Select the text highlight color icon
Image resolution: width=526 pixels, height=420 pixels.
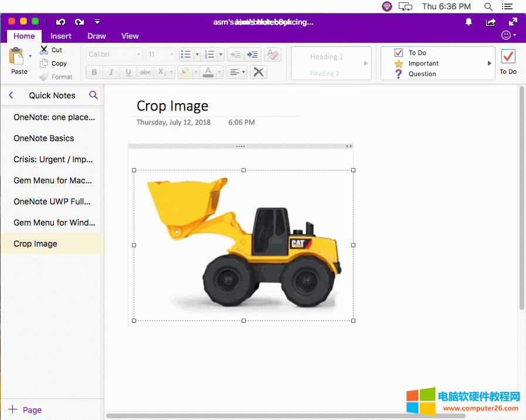pos(186,71)
